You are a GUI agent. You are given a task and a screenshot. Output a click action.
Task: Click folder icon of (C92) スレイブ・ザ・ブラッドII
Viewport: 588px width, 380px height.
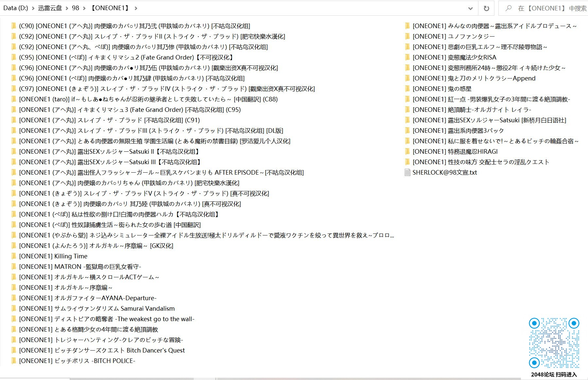pos(13,36)
